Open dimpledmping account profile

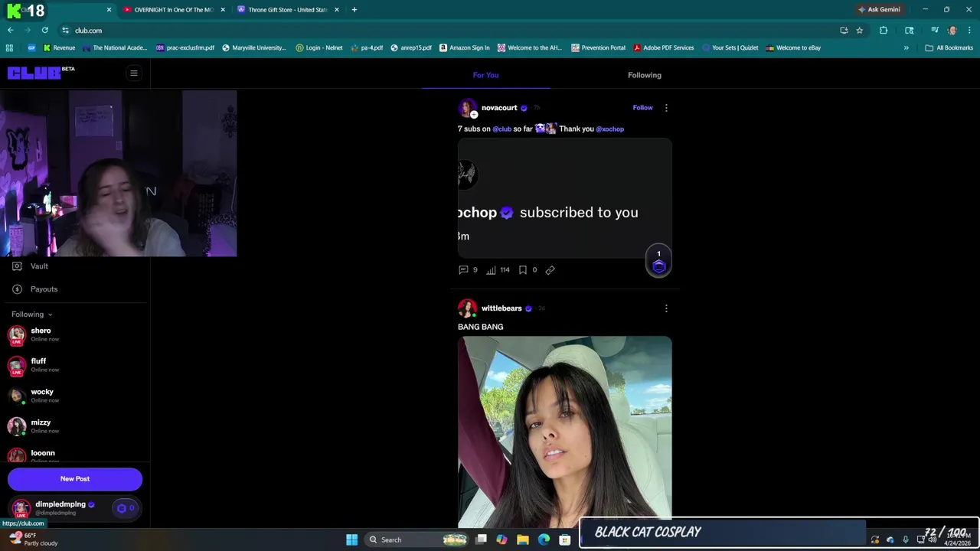pos(59,508)
